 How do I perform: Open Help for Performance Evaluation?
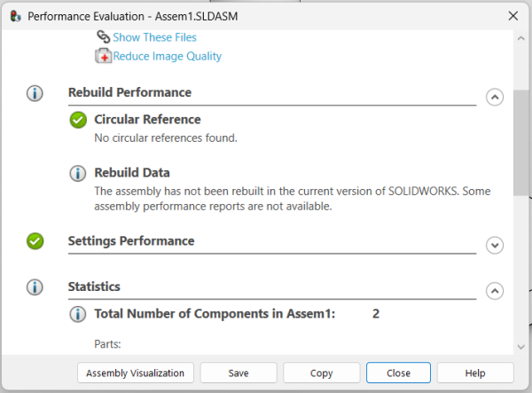[x=475, y=373]
